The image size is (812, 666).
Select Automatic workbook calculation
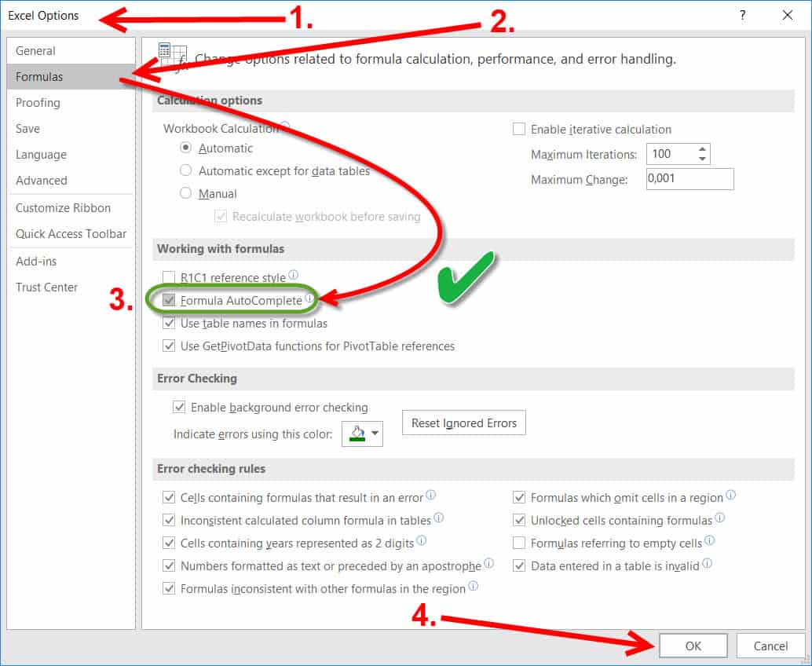coord(185,148)
